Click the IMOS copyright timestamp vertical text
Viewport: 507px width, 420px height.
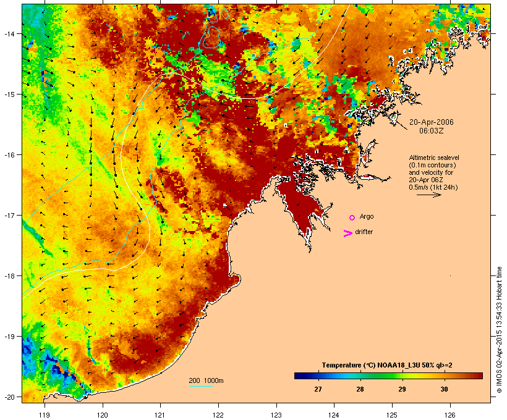pos(499,330)
